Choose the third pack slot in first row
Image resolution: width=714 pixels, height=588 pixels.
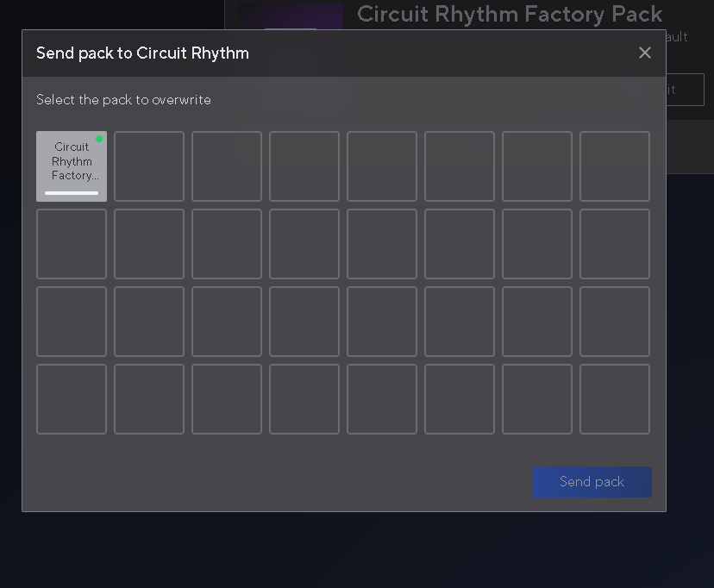tap(227, 166)
